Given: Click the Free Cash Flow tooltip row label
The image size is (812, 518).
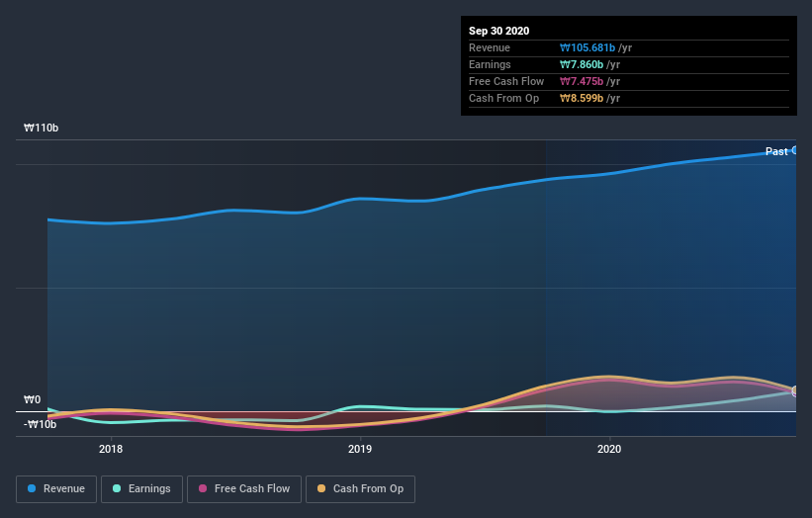Looking at the screenshot, I should coord(506,81).
